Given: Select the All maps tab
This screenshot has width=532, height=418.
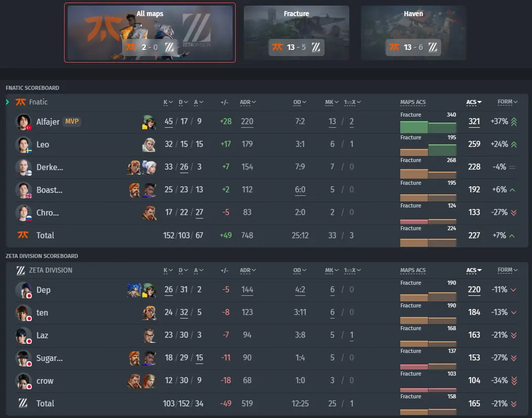Looking at the screenshot, I should click(x=150, y=33).
